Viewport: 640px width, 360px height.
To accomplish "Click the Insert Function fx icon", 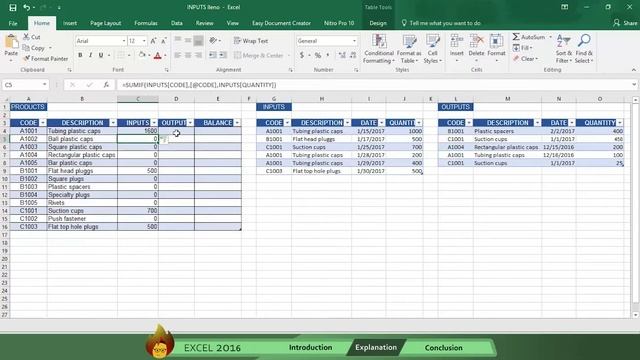I will pos(106,84).
